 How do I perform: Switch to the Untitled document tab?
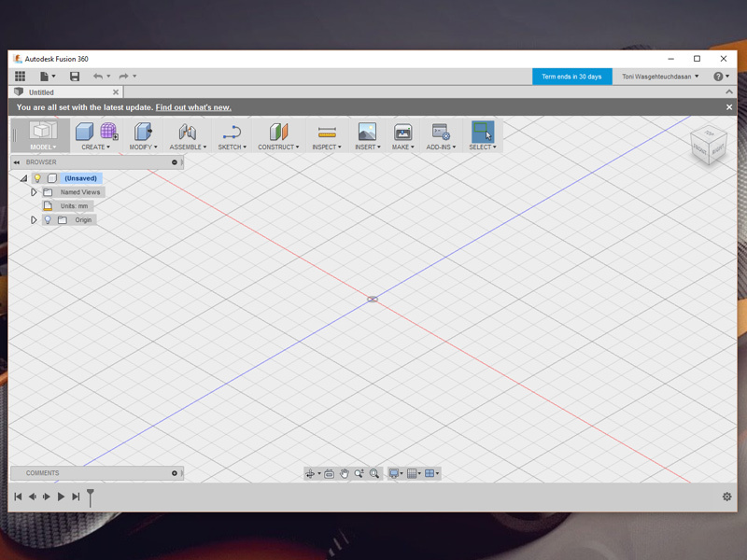(42, 92)
